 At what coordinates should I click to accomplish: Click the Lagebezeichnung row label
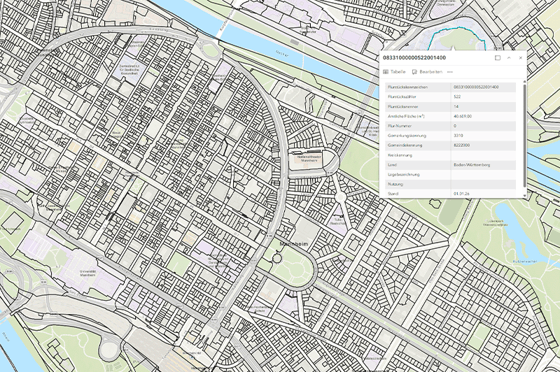pos(404,175)
